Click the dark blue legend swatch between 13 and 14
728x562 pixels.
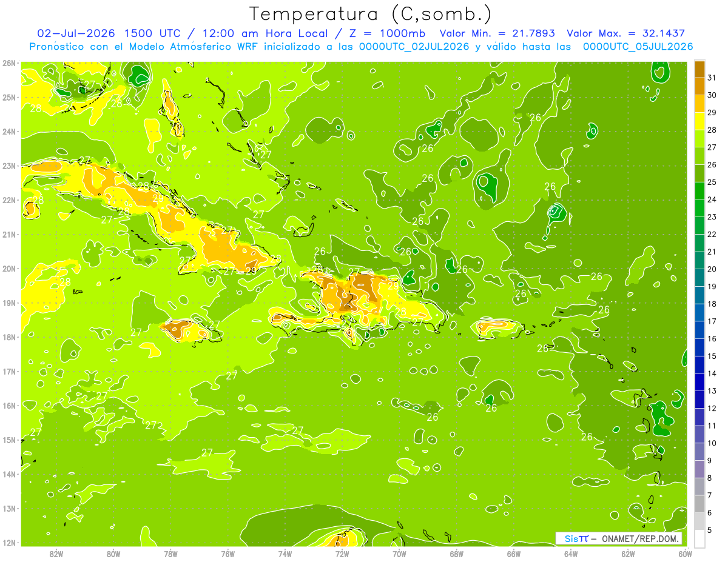pyautogui.click(x=699, y=383)
